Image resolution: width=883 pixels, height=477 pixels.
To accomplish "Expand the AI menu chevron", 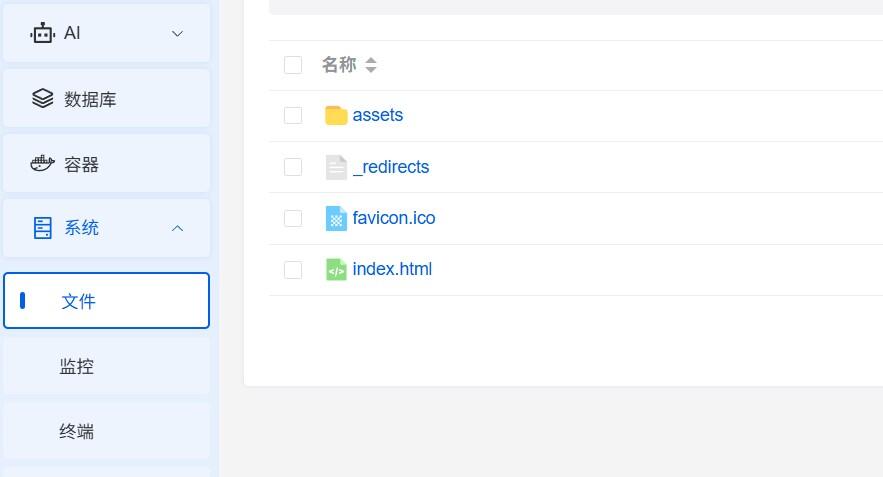I will point(178,33).
